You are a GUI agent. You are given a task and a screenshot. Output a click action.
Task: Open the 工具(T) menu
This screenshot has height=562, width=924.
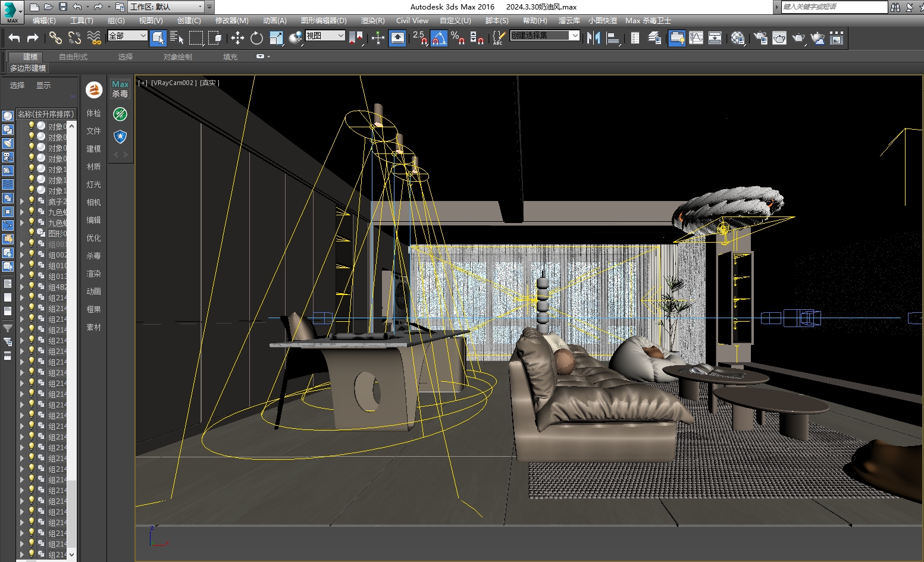pyautogui.click(x=82, y=20)
